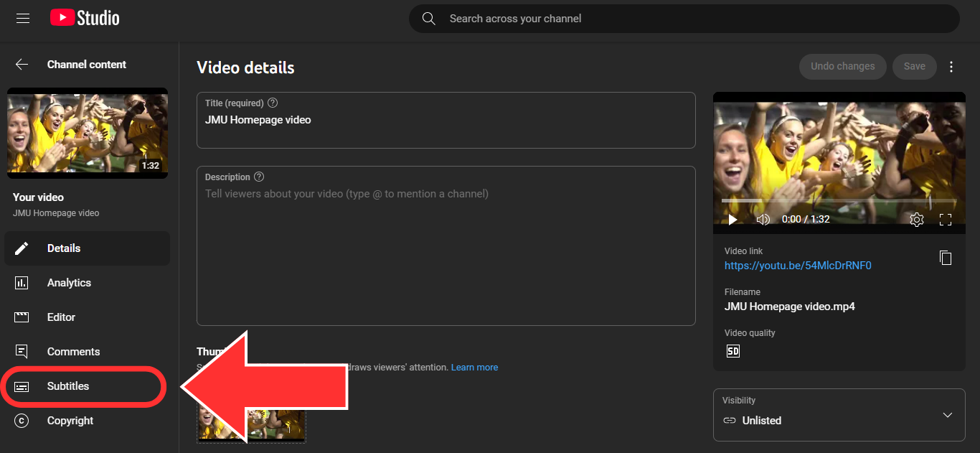Open Comments in the sidebar
980x453 pixels.
[x=73, y=352]
